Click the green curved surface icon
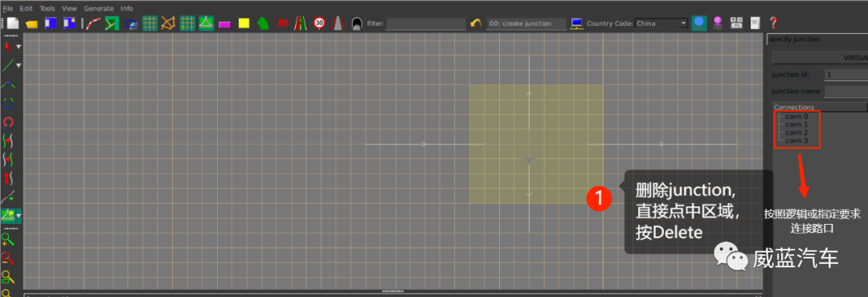 pyautogui.click(x=263, y=23)
